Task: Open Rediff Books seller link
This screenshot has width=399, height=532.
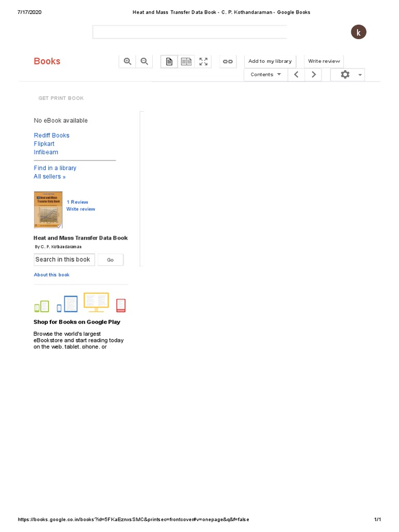Action: click(51, 136)
